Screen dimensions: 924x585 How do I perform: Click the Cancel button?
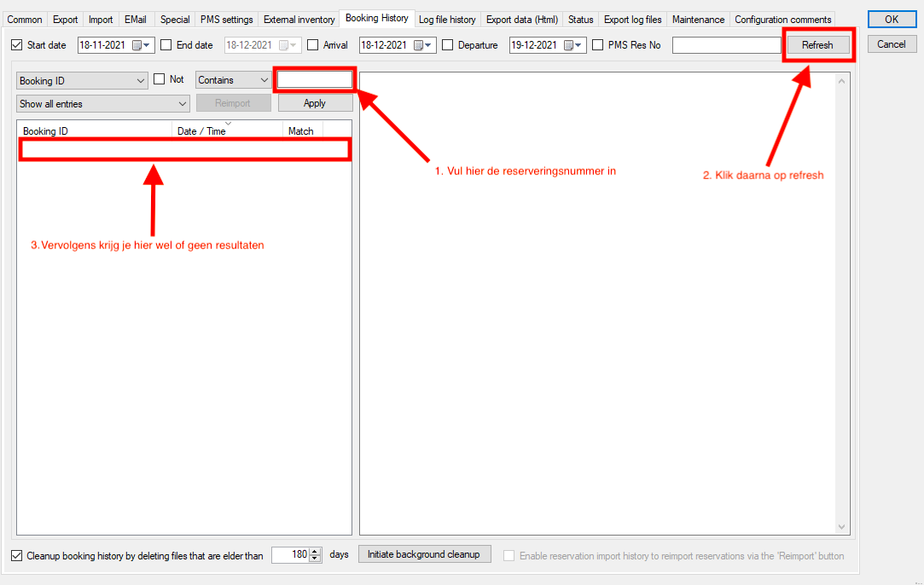[x=892, y=44]
